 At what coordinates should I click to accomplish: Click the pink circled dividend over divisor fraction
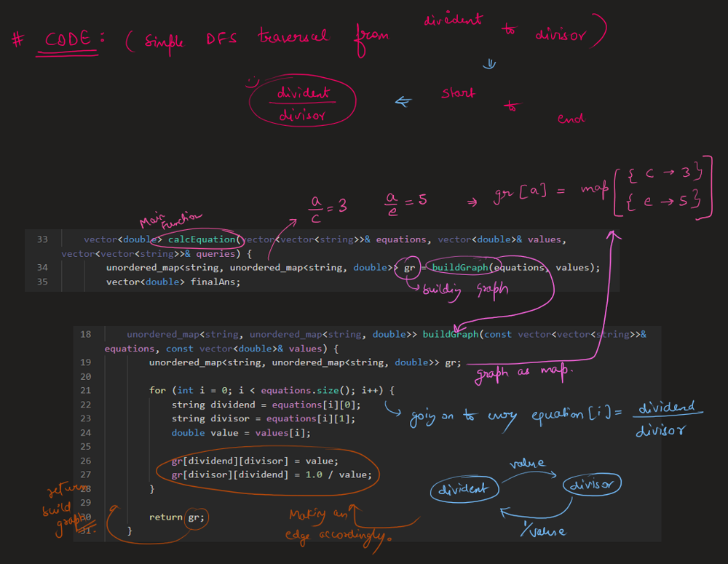coord(302,103)
